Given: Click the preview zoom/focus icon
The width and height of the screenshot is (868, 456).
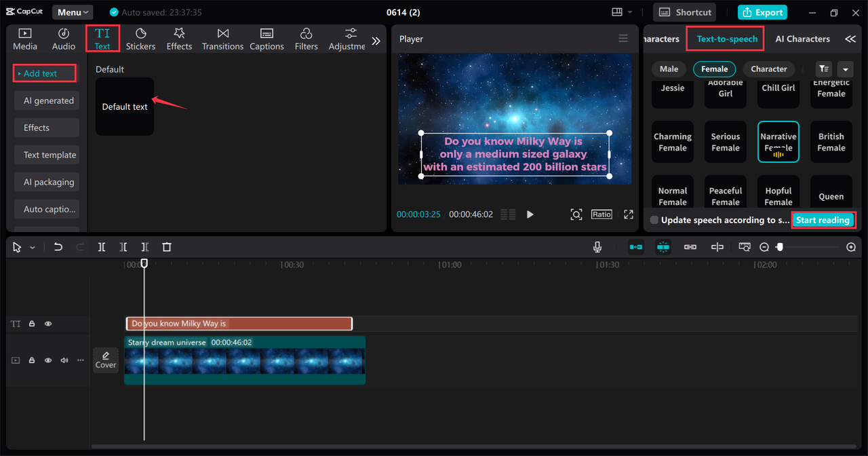Looking at the screenshot, I should (x=576, y=214).
